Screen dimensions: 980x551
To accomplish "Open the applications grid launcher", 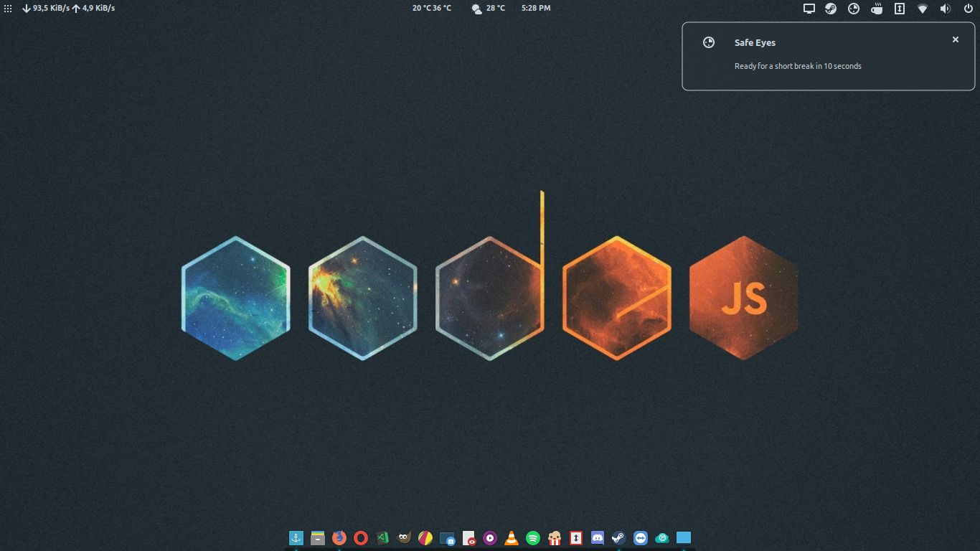I will [x=8, y=9].
